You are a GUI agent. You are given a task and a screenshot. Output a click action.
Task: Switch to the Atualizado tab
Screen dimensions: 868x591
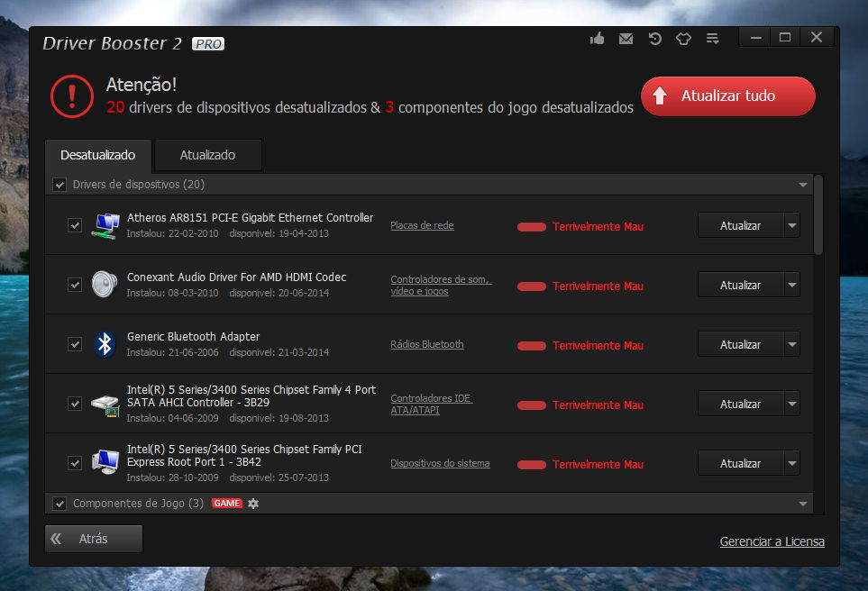coord(207,156)
